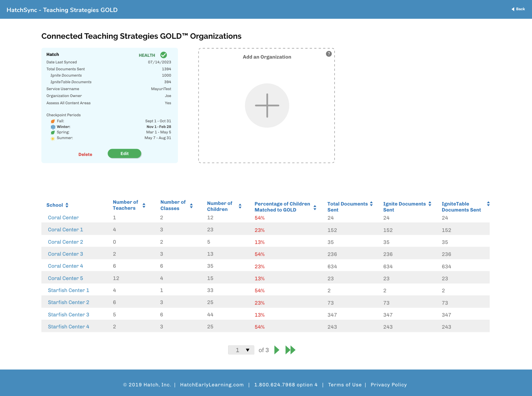Open the Coral Center school link

click(x=63, y=218)
